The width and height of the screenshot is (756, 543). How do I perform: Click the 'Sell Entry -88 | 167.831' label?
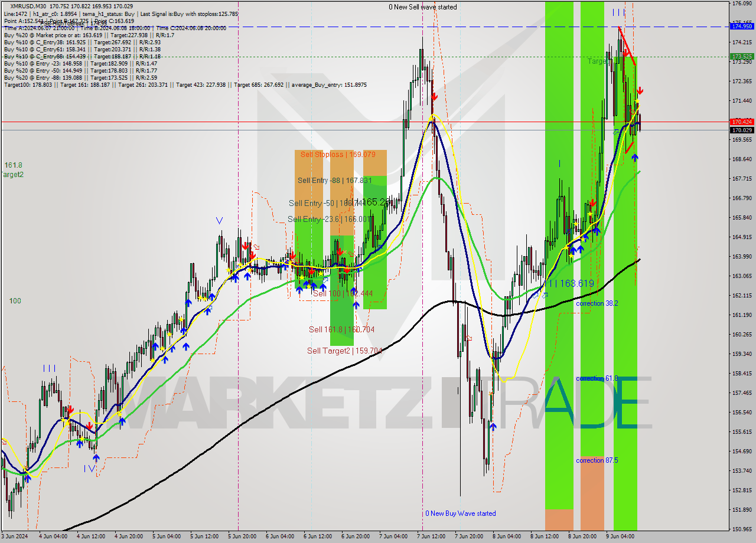(335, 181)
